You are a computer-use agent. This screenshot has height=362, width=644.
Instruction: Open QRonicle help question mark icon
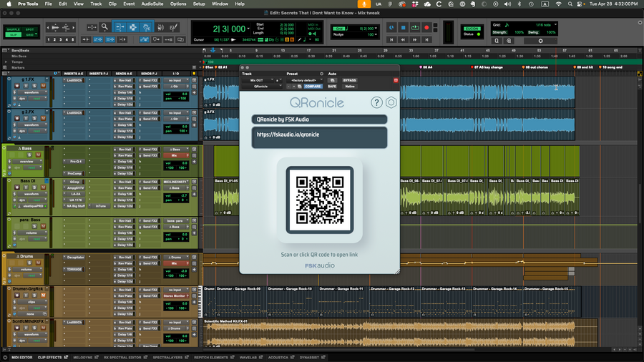(x=376, y=102)
